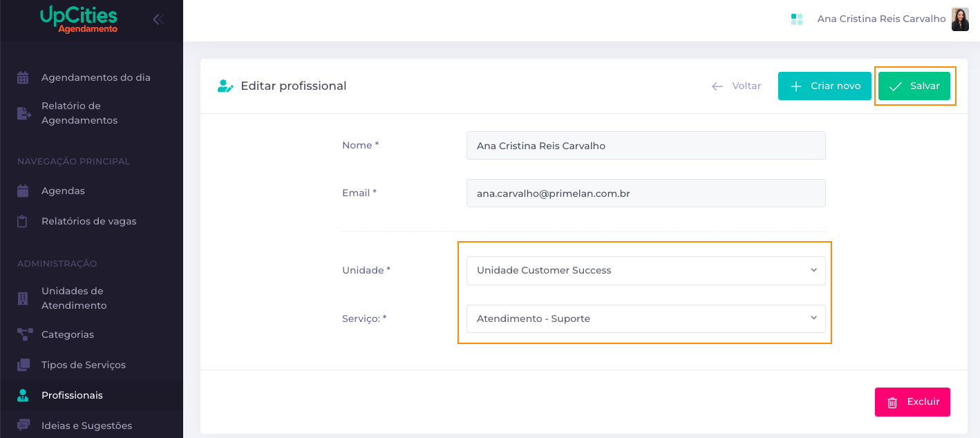Click the Categorias hierarchy icon
Viewport: 980px width, 438px height.
click(x=24, y=334)
